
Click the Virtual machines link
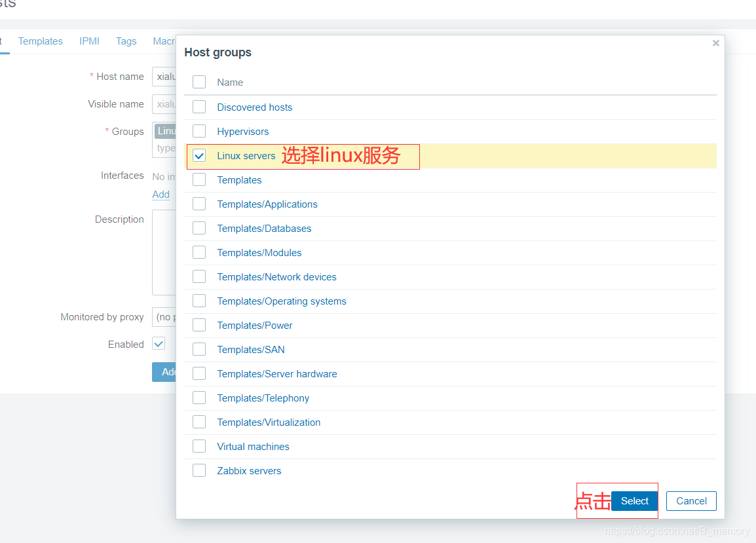pos(253,447)
